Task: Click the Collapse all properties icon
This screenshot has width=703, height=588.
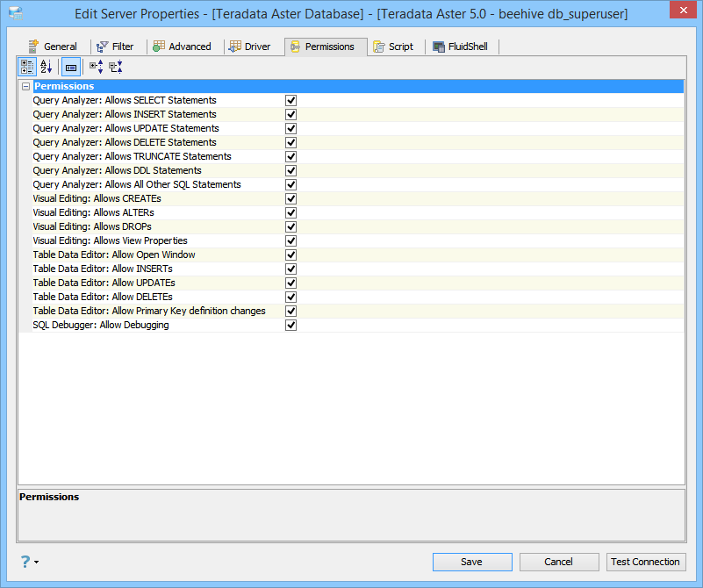Action: click(x=116, y=68)
